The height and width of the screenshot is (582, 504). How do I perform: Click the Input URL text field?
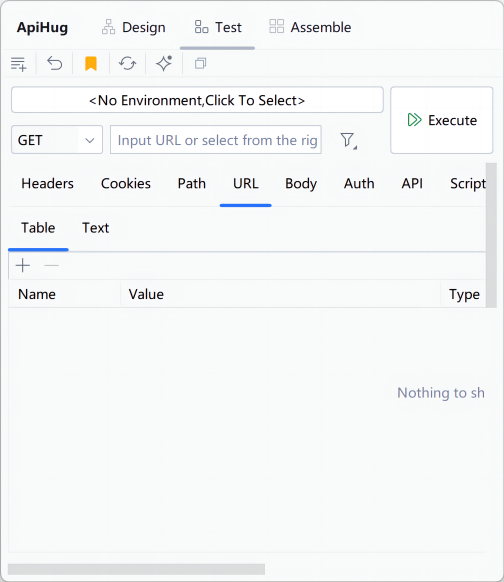[x=216, y=140]
